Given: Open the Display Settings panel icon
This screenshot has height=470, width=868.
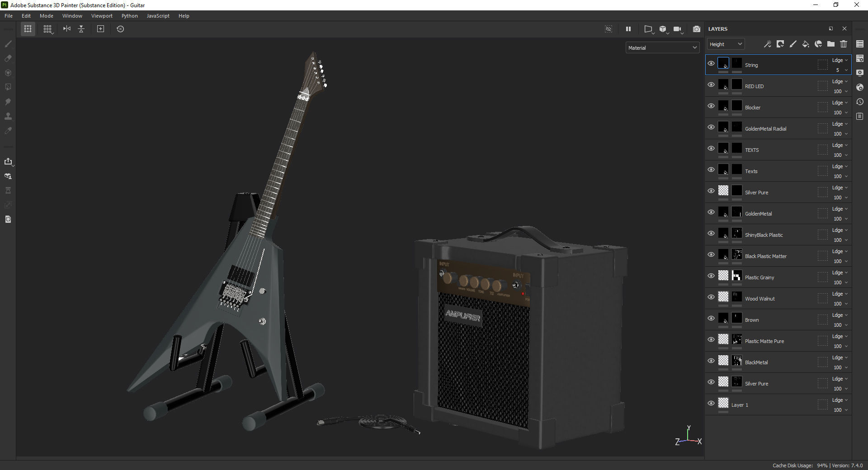Looking at the screenshot, I should click(x=860, y=73).
